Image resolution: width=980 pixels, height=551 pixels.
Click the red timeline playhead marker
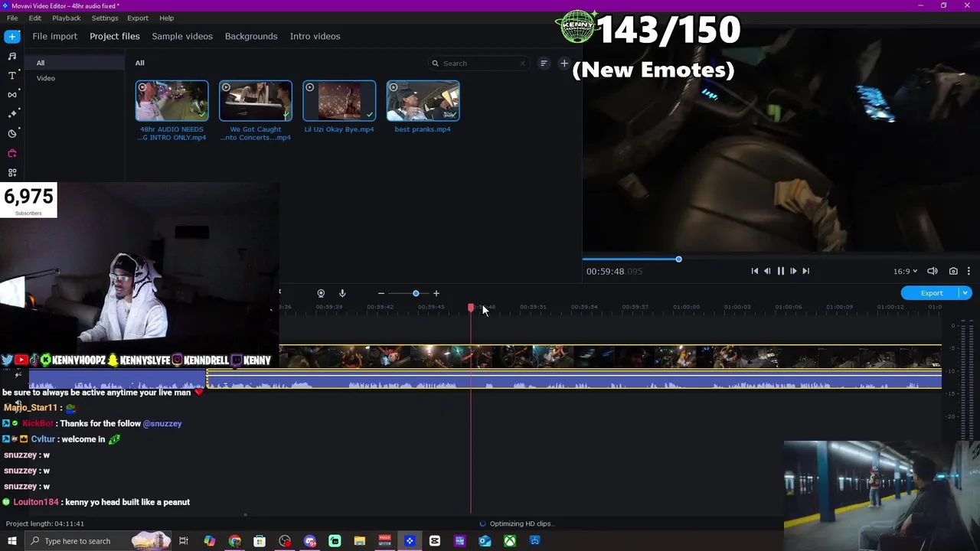click(x=471, y=308)
